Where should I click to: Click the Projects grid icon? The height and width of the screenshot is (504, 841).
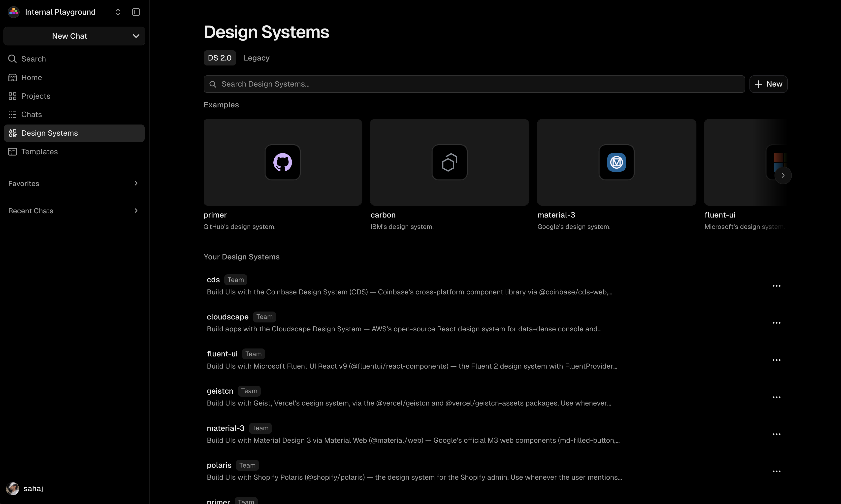point(13,96)
